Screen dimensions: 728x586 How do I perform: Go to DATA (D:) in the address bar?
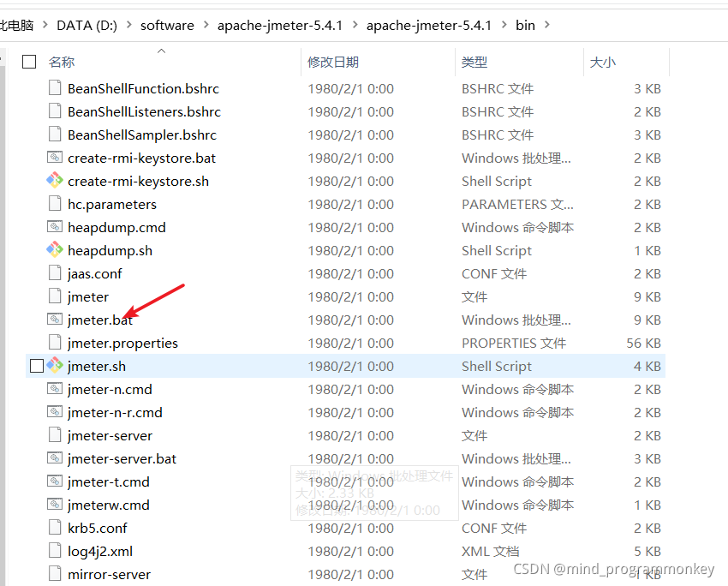(x=87, y=25)
